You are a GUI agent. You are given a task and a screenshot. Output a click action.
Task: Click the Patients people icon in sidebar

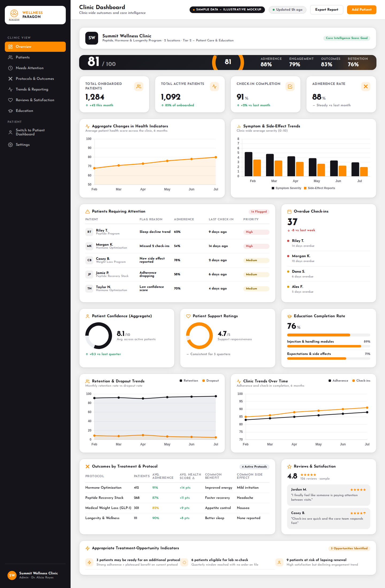(10, 57)
